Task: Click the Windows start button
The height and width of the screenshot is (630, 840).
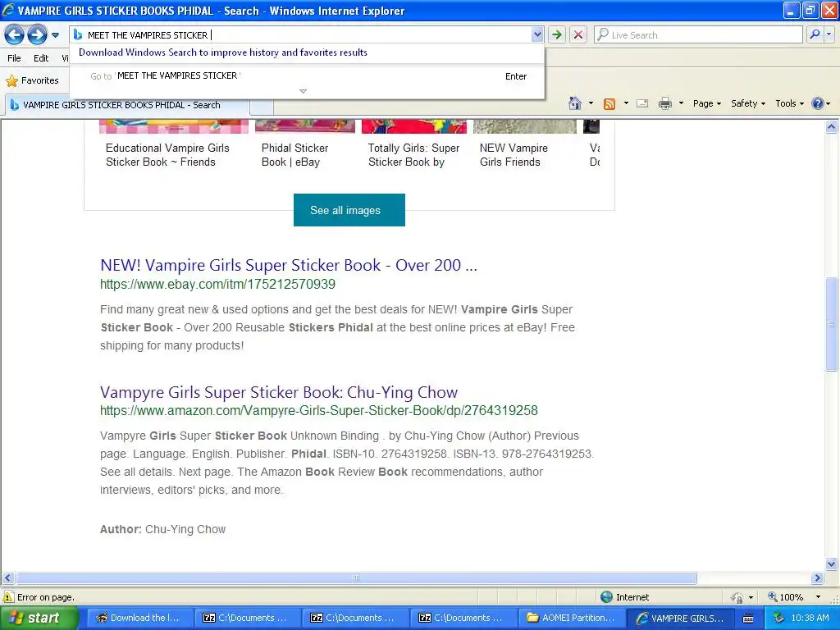Action: pyautogui.click(x=39, y=618)
